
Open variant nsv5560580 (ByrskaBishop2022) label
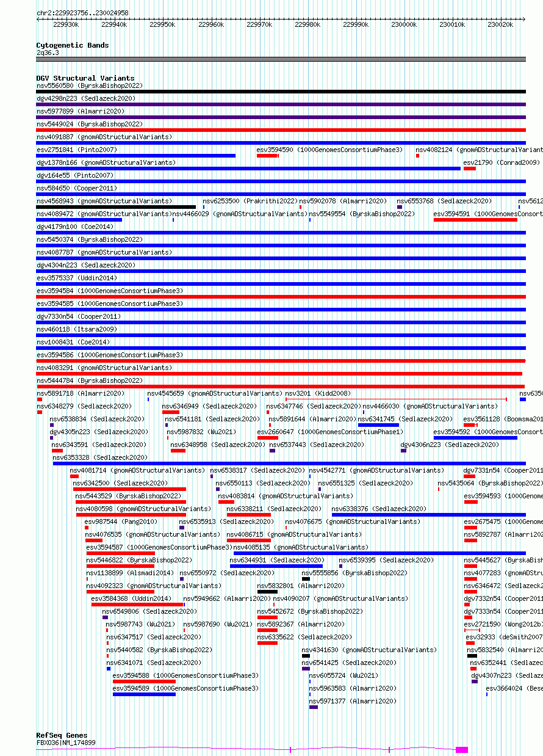click(x=90, y=85)
